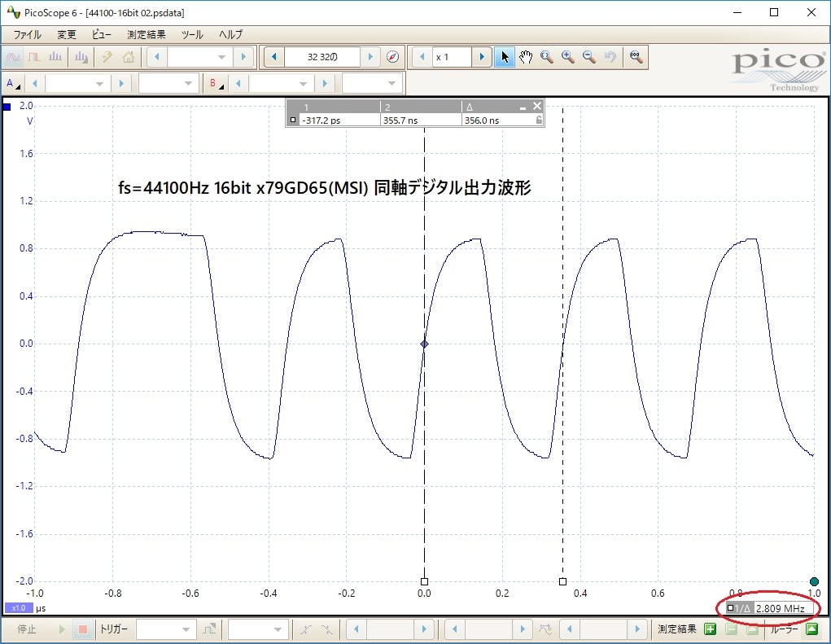Toggle the rulers legend icon
This screenshot has width=831, height=644.
812,629
